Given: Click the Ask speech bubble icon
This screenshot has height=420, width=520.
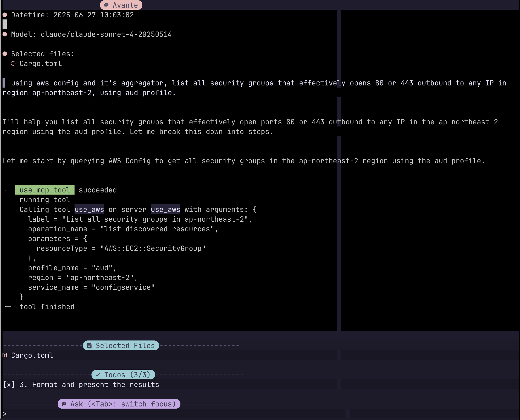Looking at the screenshot, I should point(64,404).
